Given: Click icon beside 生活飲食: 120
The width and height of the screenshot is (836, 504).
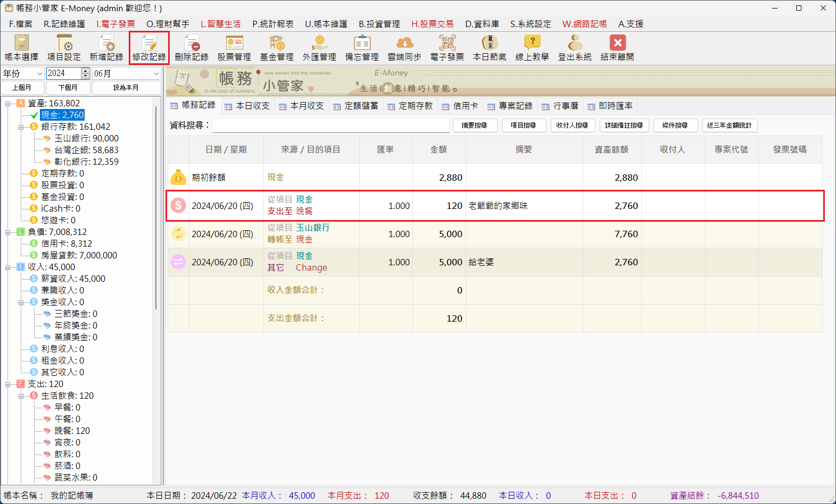Looking at the screenshot, I should point(34,396).
